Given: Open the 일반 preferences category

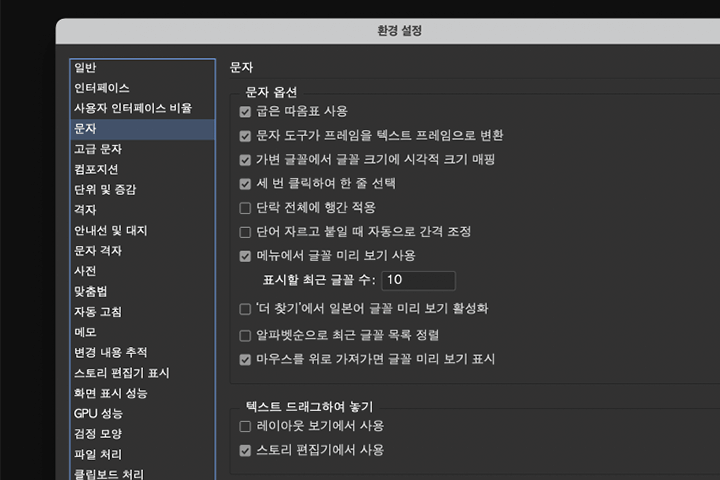Looking at the screenshot, I should [x=142, y=68].
